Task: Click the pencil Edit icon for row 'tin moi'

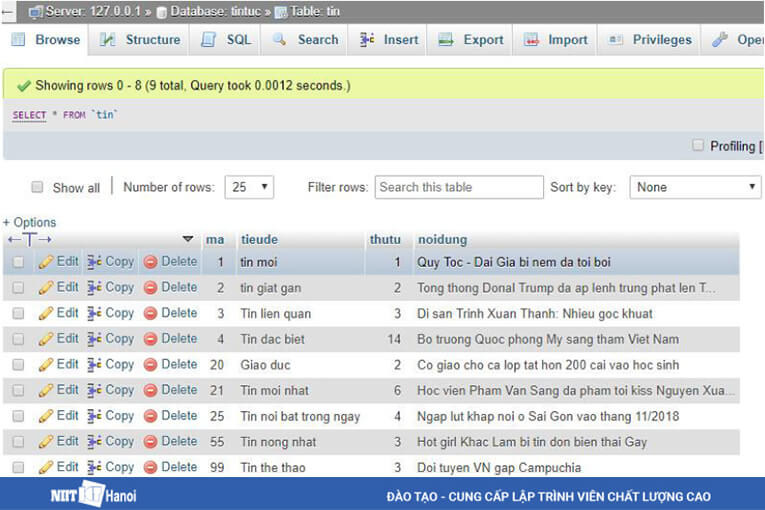Action: tap(46, 262)
